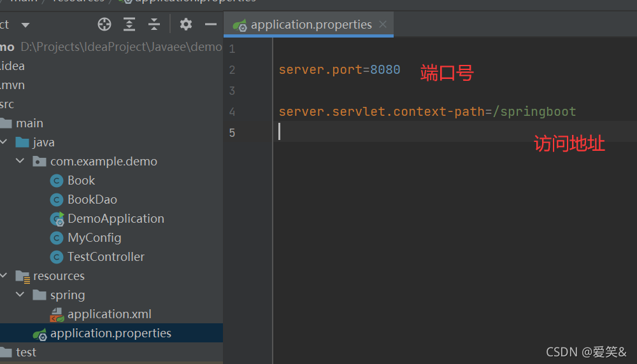The image size is (637, 364).
Task: Collapse the java folder
Action: (x=4, y=143)
